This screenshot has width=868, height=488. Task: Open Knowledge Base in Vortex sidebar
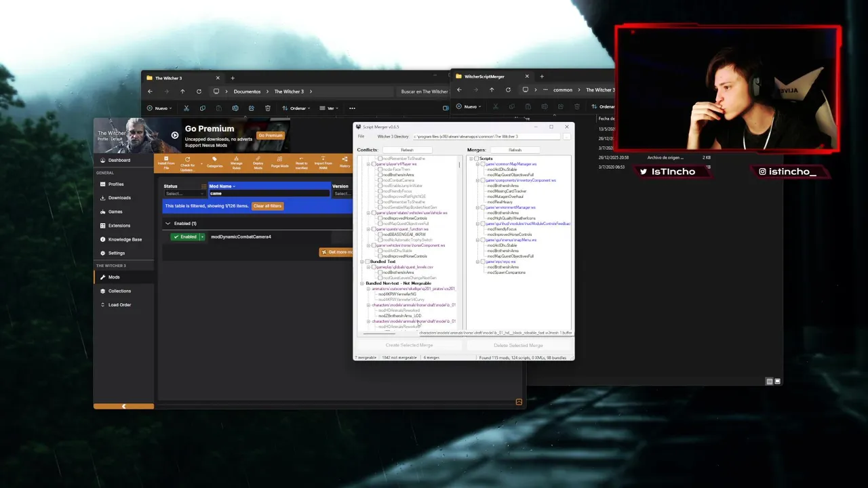[125, 239]
